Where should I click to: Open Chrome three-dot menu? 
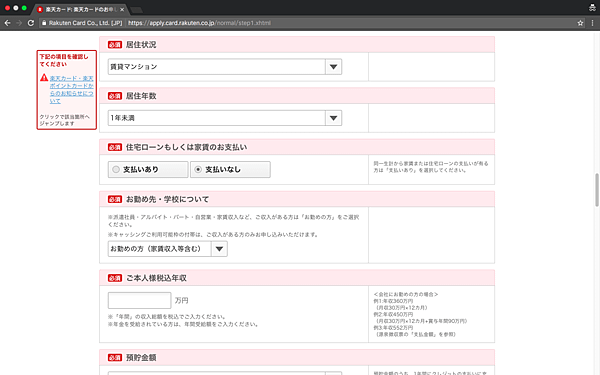coord(592,23)
